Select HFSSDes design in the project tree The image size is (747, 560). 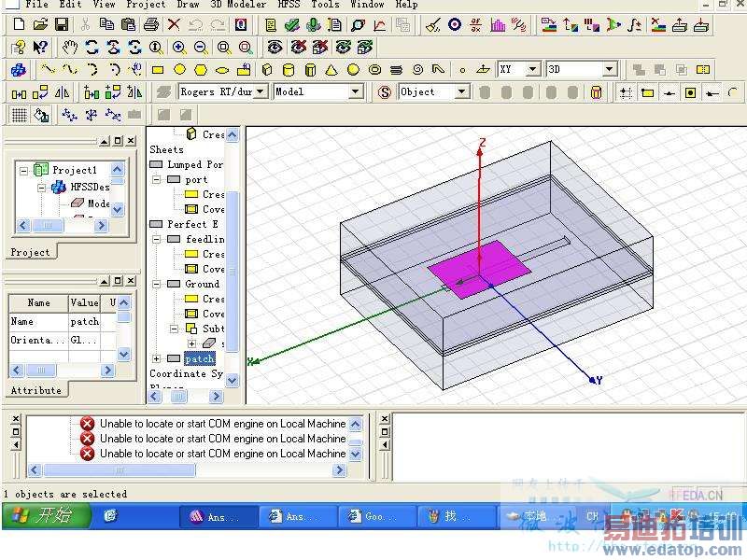point(90,187)
